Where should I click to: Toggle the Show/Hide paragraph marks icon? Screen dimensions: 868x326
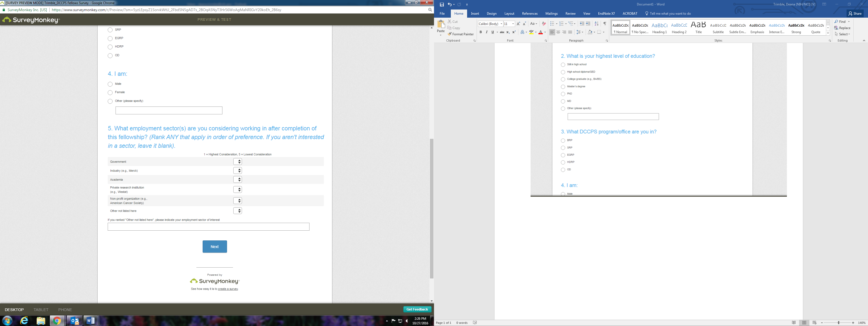coord(605,24)
